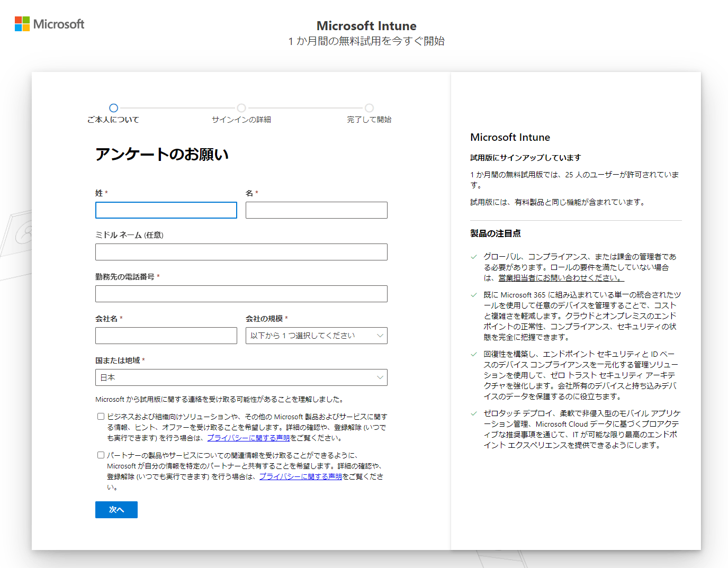Check the ビジネスおよび組織向けソリューション checkbox
The height and width of the screenshot is (568, 728).
[101, 417]
